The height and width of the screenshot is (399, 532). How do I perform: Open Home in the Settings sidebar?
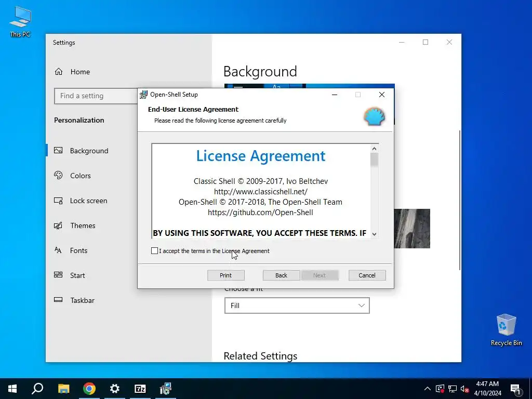coord(80,72)
